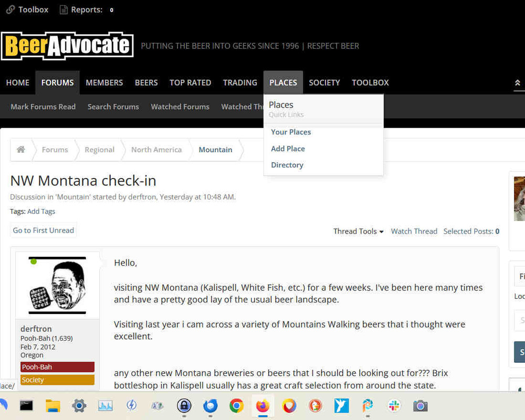Click the lightning bolt taskbar icon
525x420 pixels.
[x=131, y=406]
